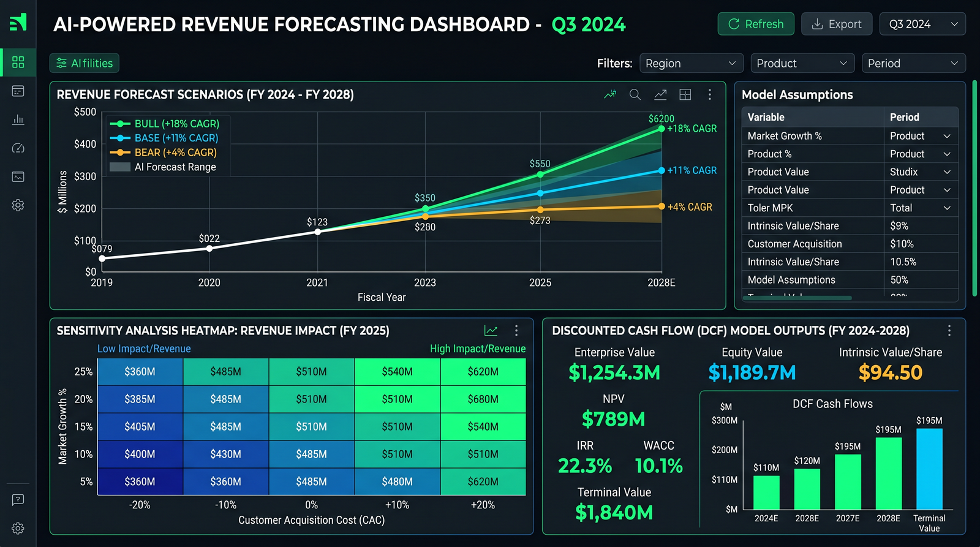Open the gauge performance icon in sidebar
The image size is (980, 547).
tap(18, 148)
